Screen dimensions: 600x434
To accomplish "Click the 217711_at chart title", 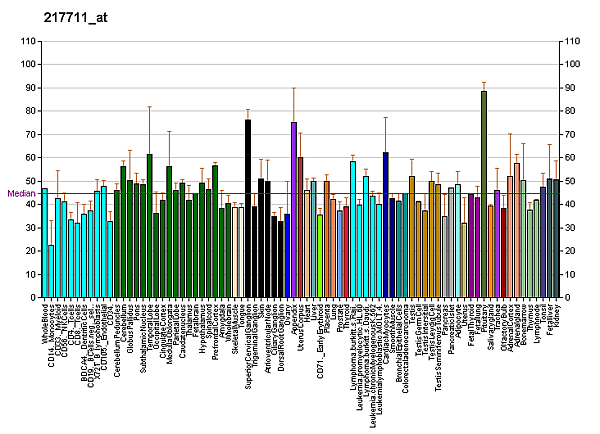I will point(71,18).
